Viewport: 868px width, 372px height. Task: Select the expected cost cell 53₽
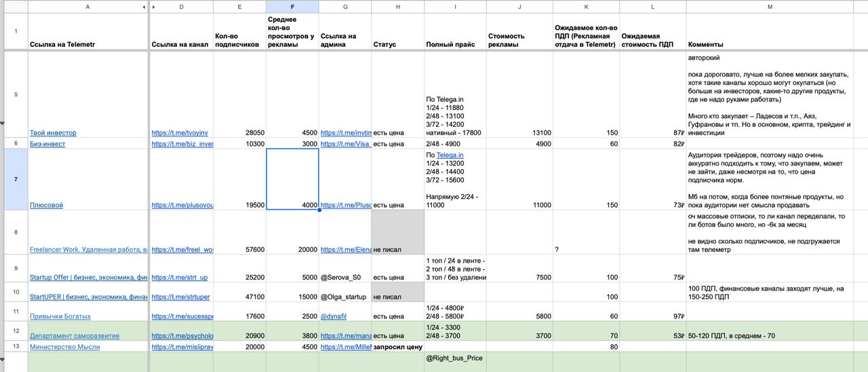pos(652,331)
